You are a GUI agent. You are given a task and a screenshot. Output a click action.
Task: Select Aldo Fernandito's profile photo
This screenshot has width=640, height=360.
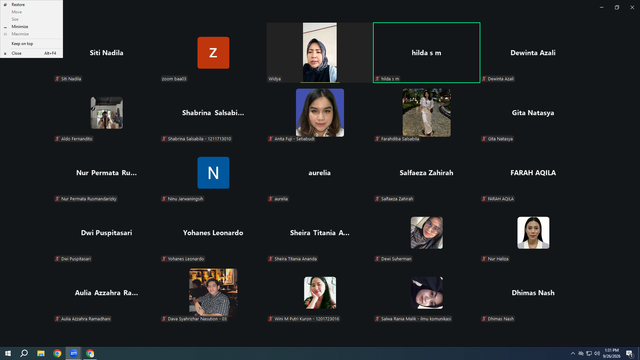(107, 113)
